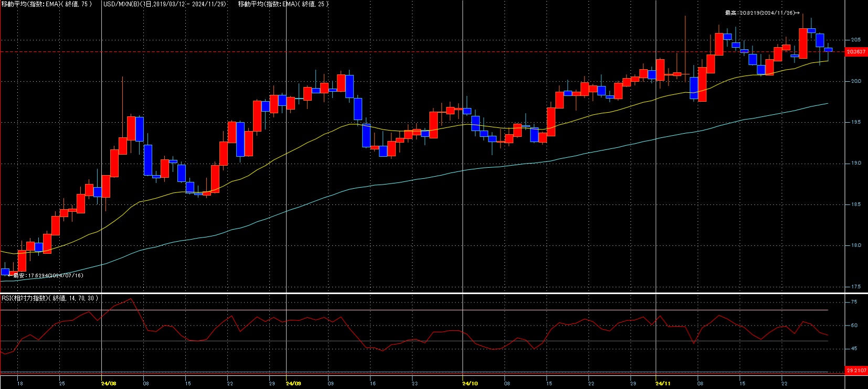Image resolution: width=868 pixels, height=389 pixels.
Task: Click the 180 price axis value
Action: tap(856, 245)
